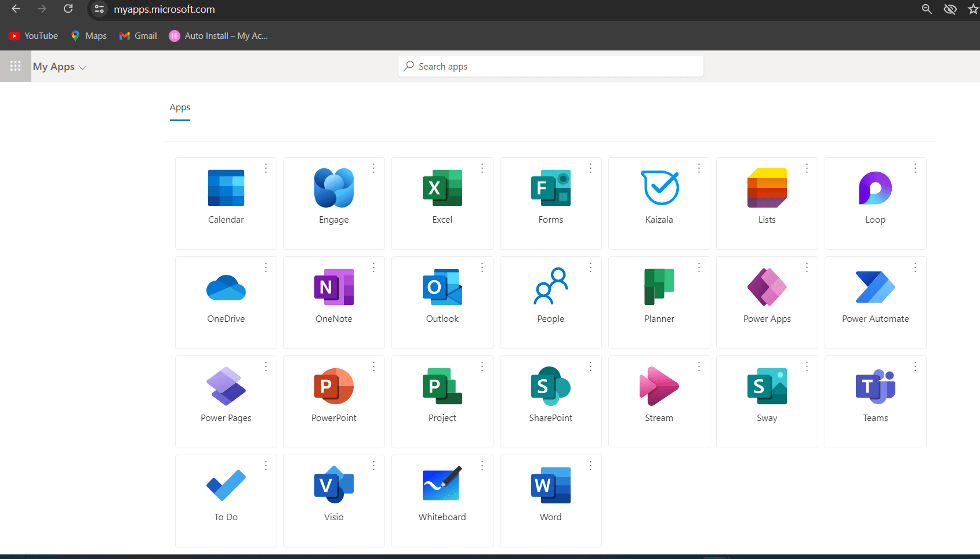Image resolution: width=980 pixels, height=559 pixels.
Task: Click the SharePoint label text
Action: click(551, 418)
